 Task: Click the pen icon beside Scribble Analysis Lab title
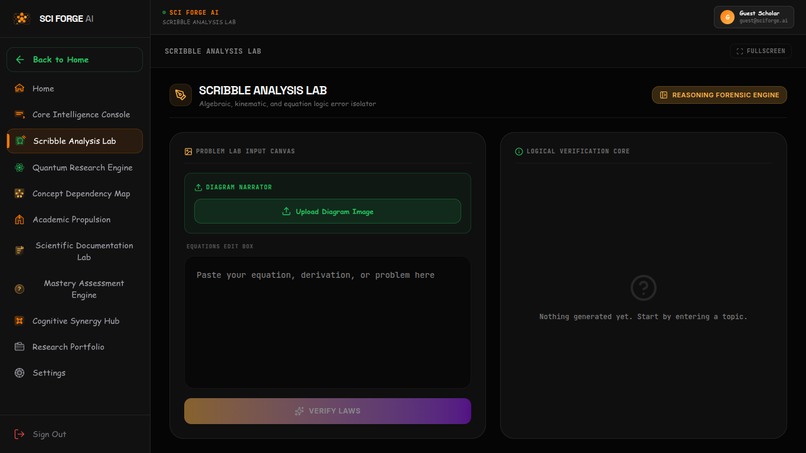pos(180,95)
